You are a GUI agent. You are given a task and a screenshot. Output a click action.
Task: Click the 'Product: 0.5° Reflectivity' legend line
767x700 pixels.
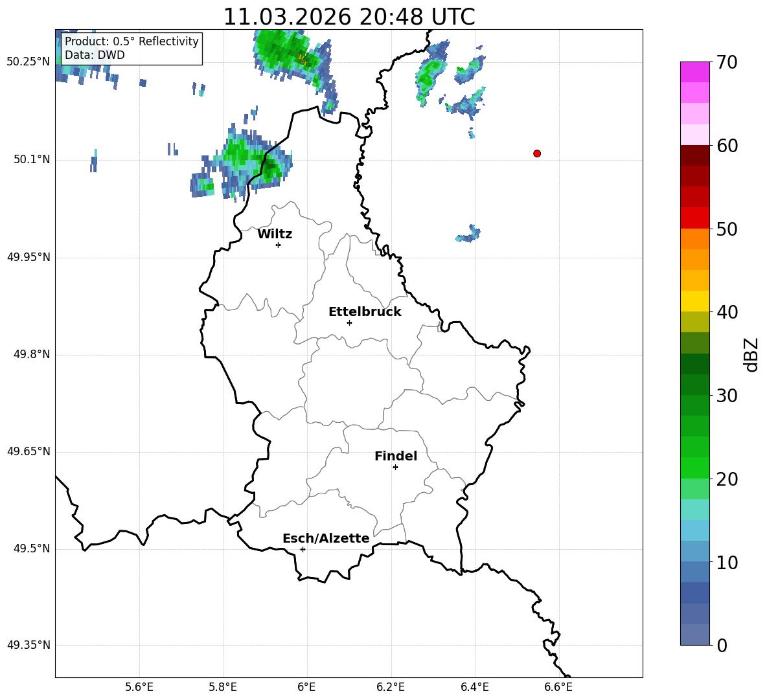pyautogui.click(x=132, y=41)
